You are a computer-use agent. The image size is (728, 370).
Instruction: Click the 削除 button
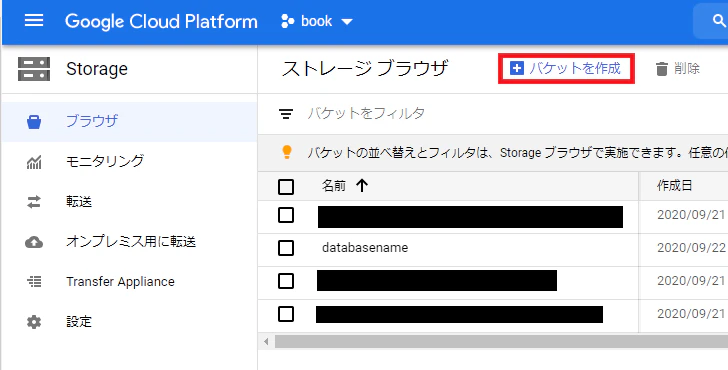tap(677, 69)
